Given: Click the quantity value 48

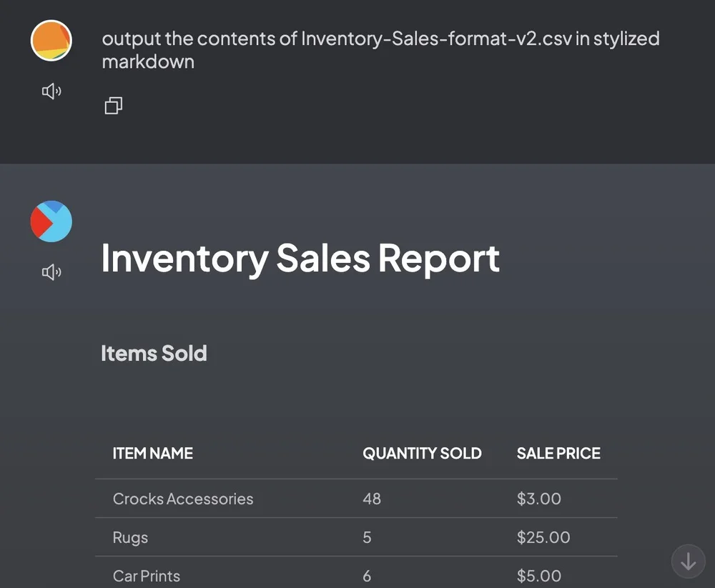Looking at the screenshot, I should pos(372,499).
